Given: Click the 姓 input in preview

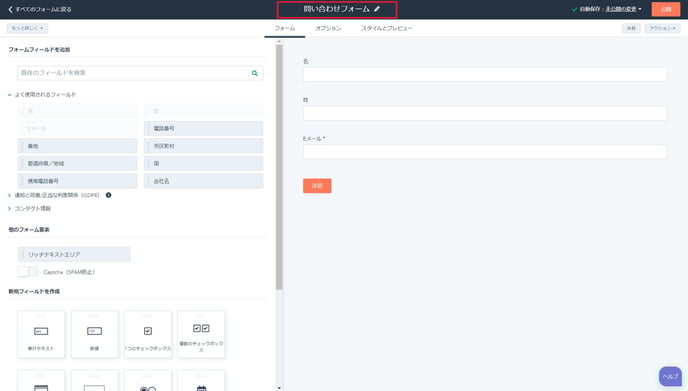Looking at the screenshot, I should point(485,113).
